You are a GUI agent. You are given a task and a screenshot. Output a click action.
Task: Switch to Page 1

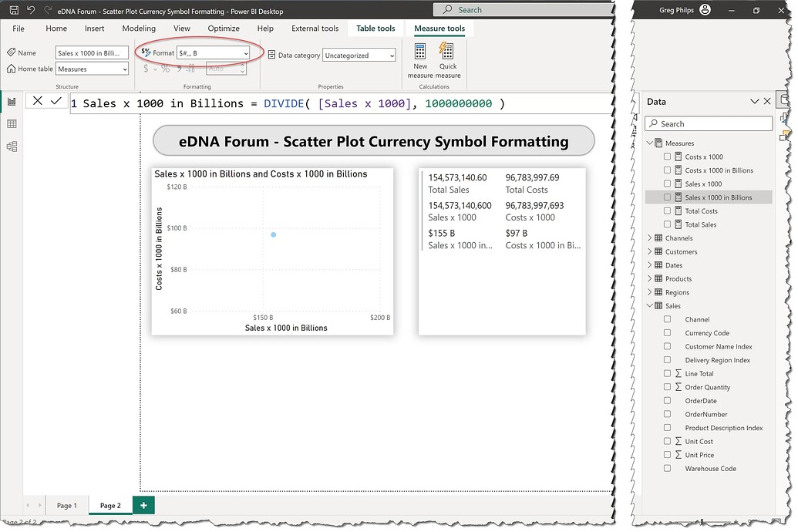68,505
